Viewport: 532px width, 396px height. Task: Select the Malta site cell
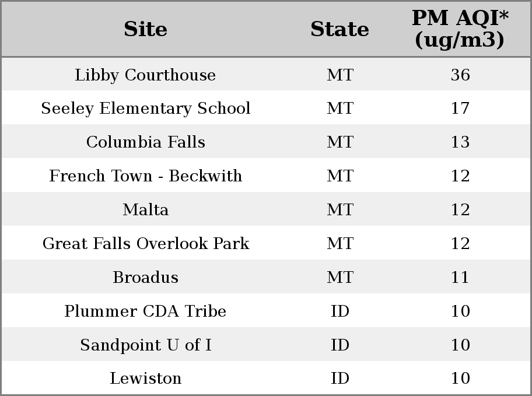146,210
